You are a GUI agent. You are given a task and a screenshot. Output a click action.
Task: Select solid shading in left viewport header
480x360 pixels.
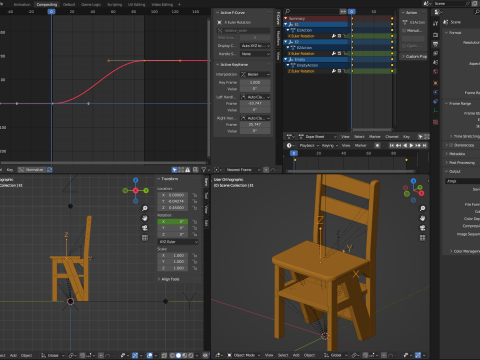(x=178, y=355)
